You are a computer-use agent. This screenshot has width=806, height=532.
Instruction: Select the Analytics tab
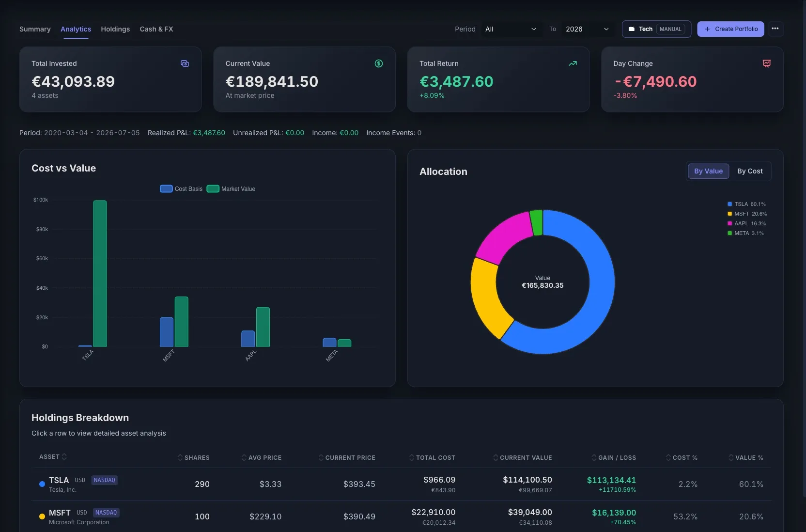click(76, 29)
